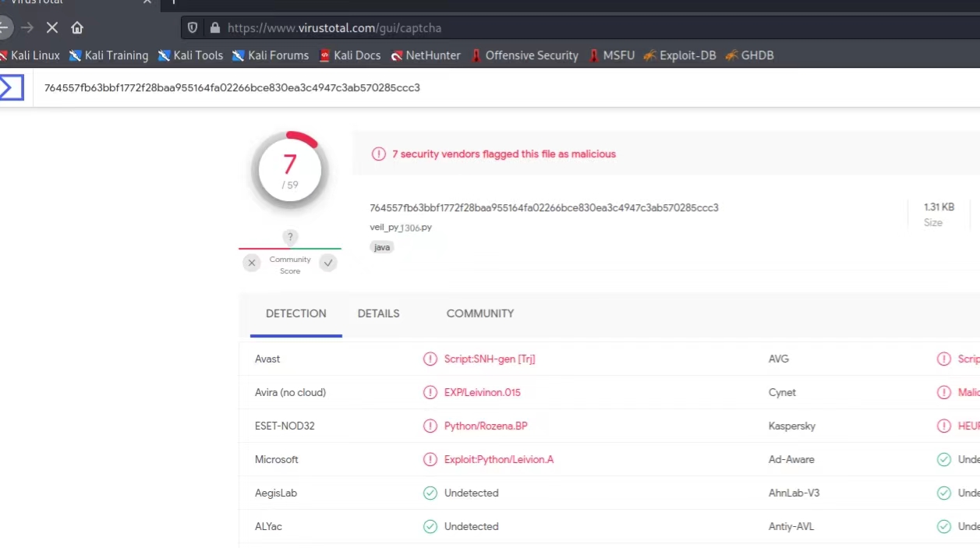Click Cynet detection alert icon
The width and height of the screenshot is (980, 548).
944,392
